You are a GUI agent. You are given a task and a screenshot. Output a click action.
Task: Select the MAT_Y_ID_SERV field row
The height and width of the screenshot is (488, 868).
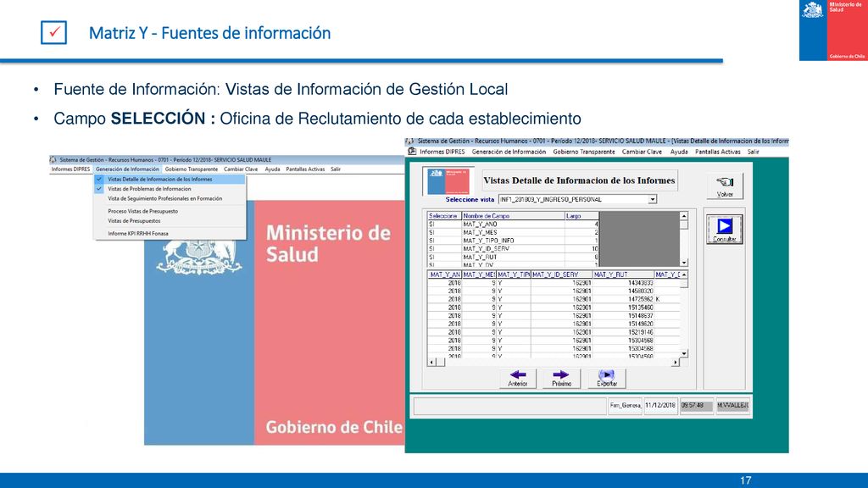(x=513, y=249)
